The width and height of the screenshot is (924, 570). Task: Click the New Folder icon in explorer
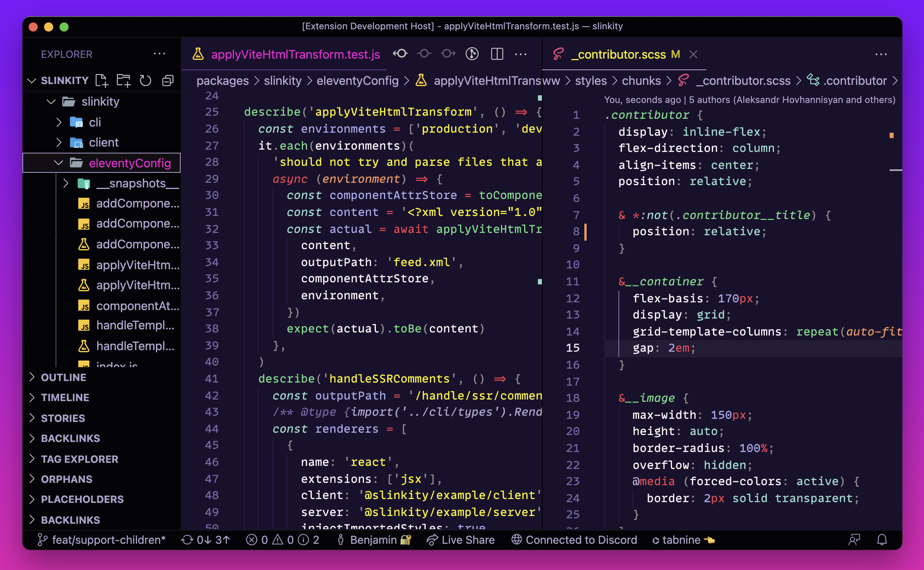124,81
